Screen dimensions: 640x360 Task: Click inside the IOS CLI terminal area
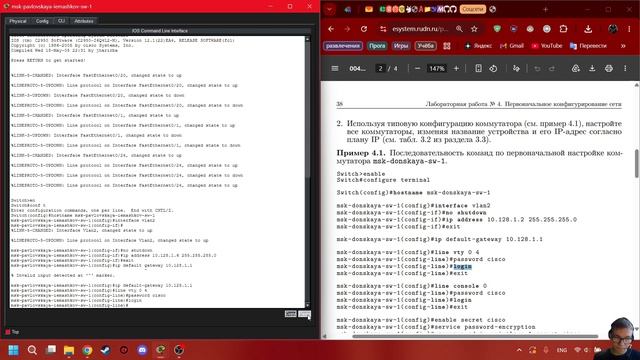[157, 171]
